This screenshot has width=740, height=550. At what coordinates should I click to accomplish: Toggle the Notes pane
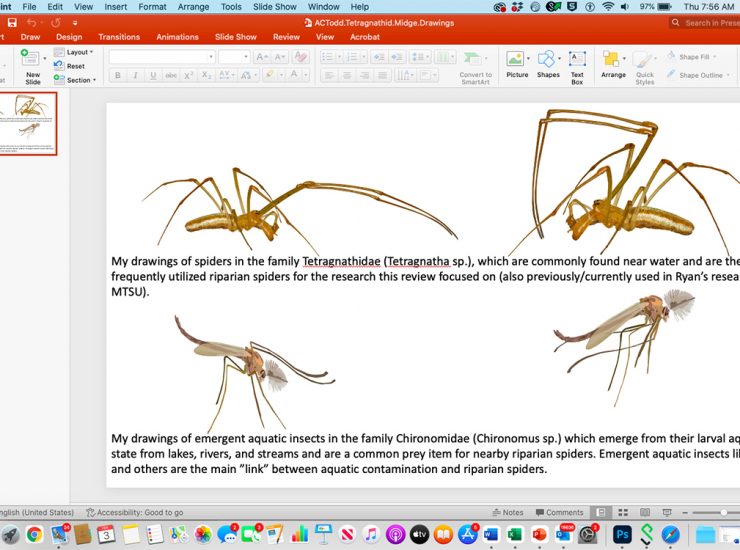click(507, 512)
